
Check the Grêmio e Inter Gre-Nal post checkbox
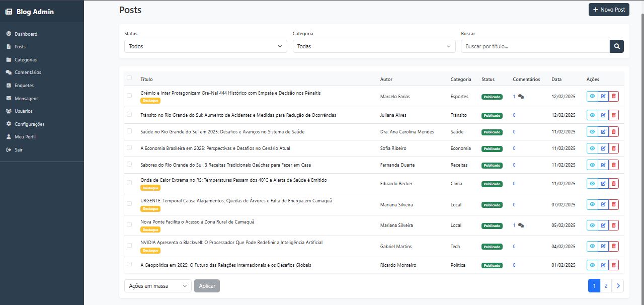pyautogui.click(x=129, y=95)
